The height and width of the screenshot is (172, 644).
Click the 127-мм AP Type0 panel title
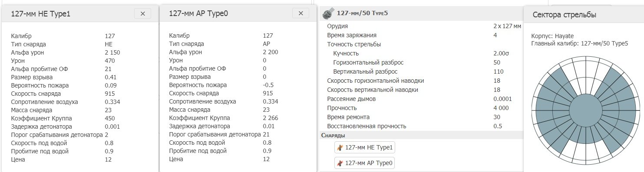198,14
